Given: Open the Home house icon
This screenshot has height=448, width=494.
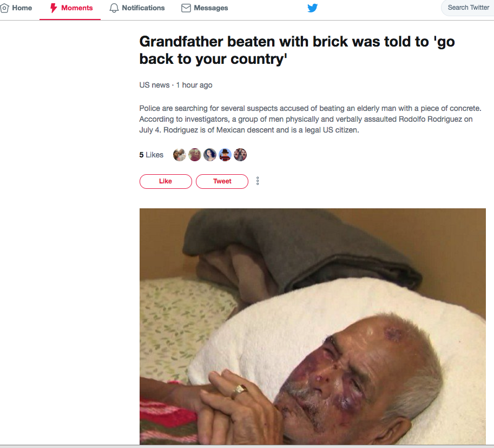Looking at the screenshot, I should click(4, 8).
